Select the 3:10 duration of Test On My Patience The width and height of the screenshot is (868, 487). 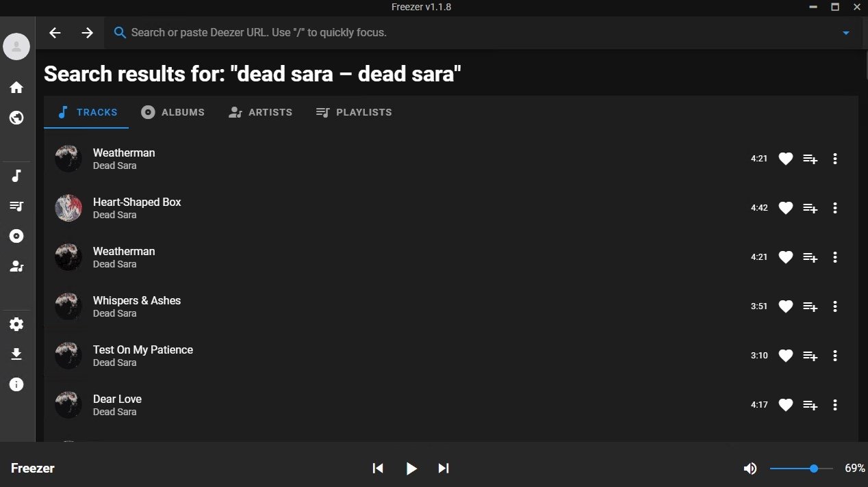[759, 356]
